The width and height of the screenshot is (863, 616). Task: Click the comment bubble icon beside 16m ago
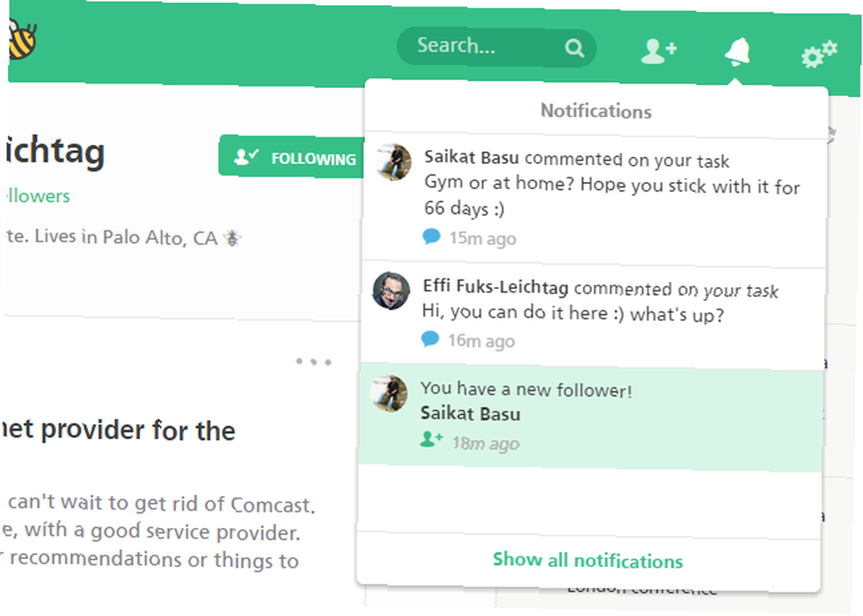(x=430, y=339)
